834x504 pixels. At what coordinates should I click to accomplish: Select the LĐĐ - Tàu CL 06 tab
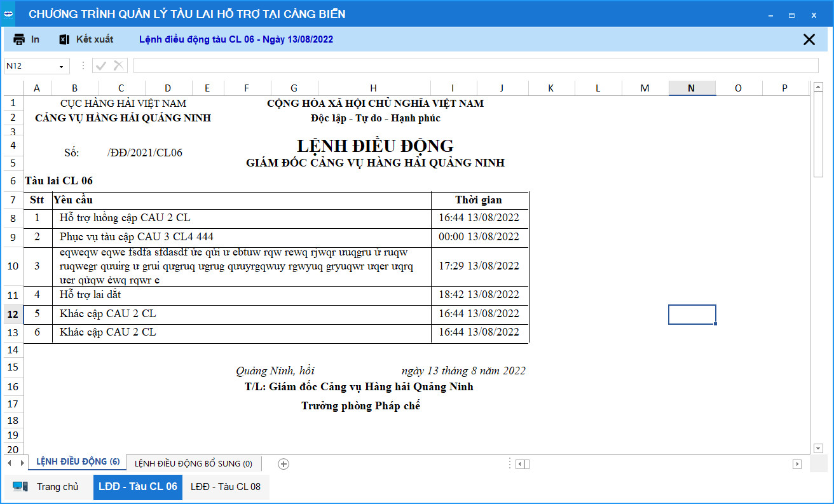138,487
